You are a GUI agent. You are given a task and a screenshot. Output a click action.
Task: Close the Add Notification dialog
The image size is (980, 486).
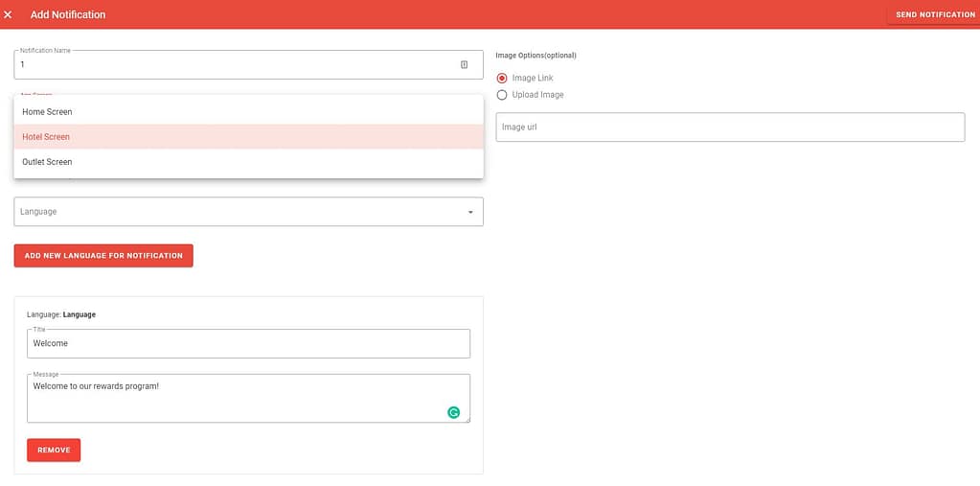pos(9,14)
